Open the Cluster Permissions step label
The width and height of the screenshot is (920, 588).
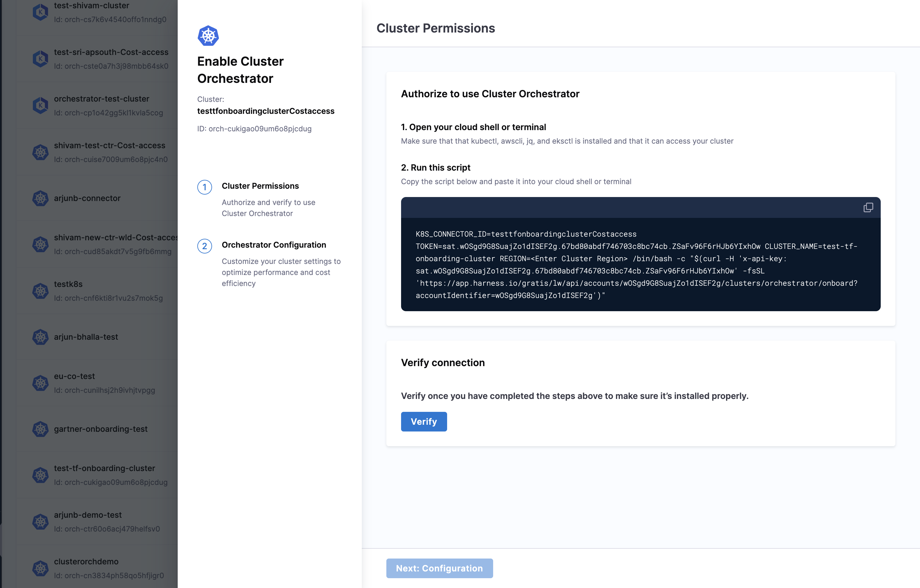click(260, 186)
